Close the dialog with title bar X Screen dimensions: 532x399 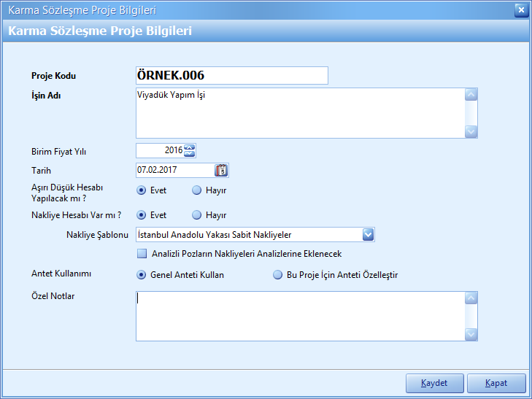click(520, 10)
